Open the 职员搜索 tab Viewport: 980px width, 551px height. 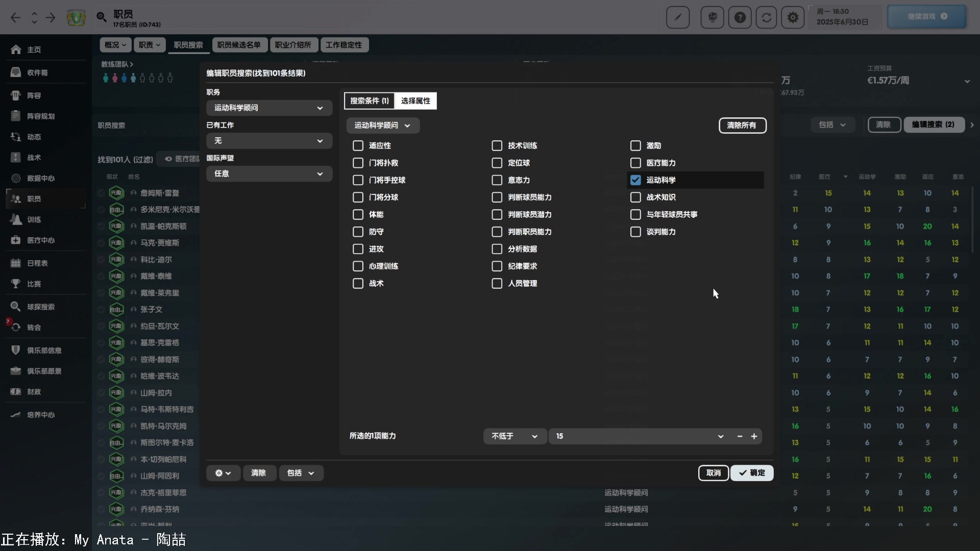(188, 45)
